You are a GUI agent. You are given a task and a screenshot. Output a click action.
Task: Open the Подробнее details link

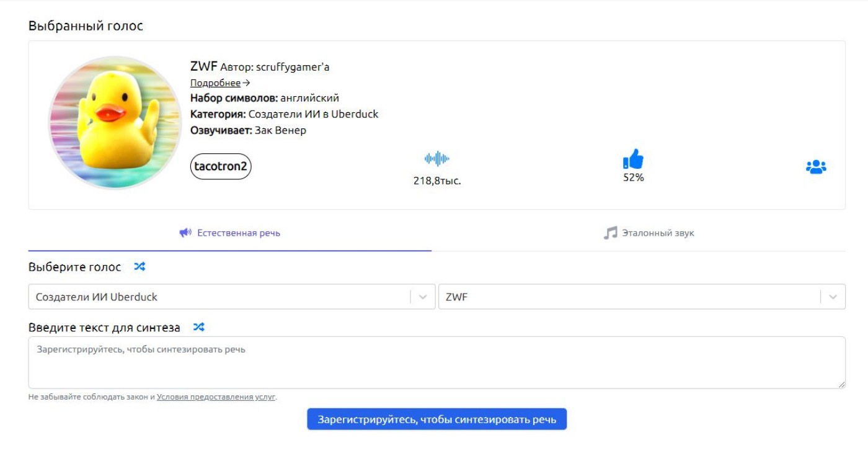[216, 83]
